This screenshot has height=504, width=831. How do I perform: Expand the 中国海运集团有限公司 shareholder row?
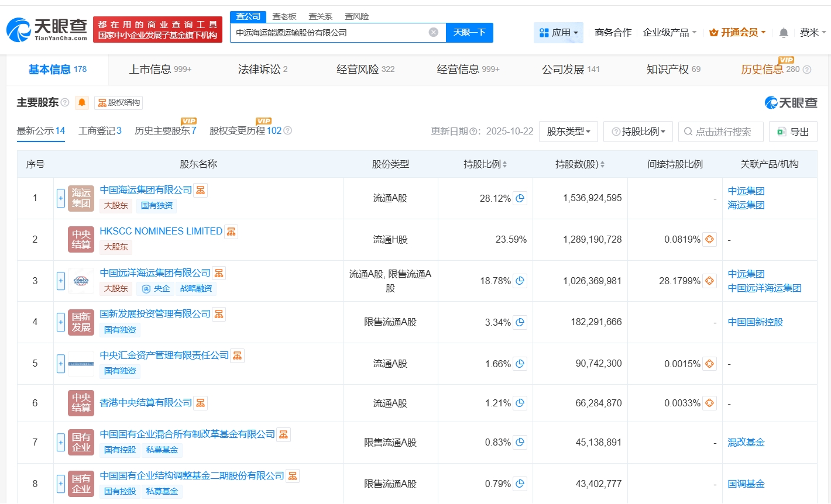click(61, 198)
